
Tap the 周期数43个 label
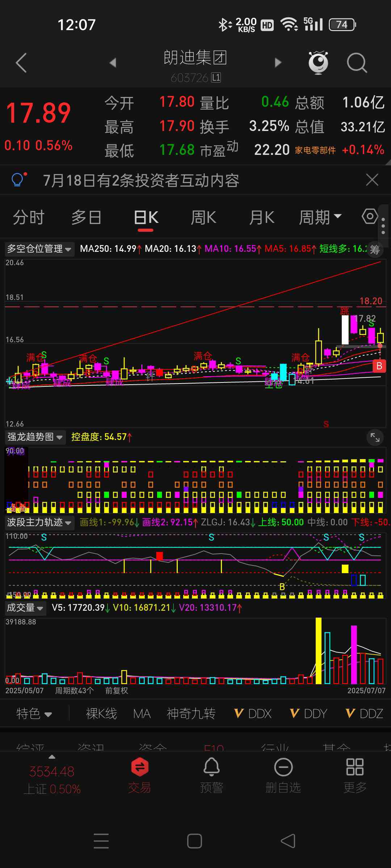click(74, 691)
